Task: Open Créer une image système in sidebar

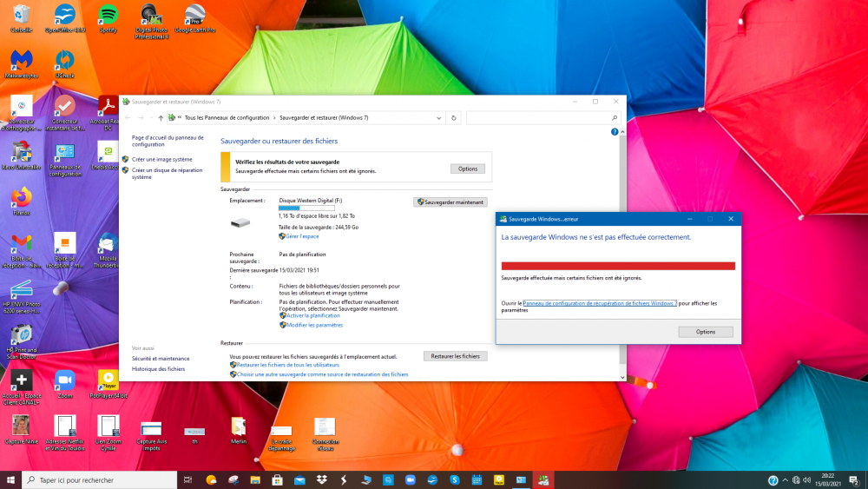Action: (x=162, y=159)
